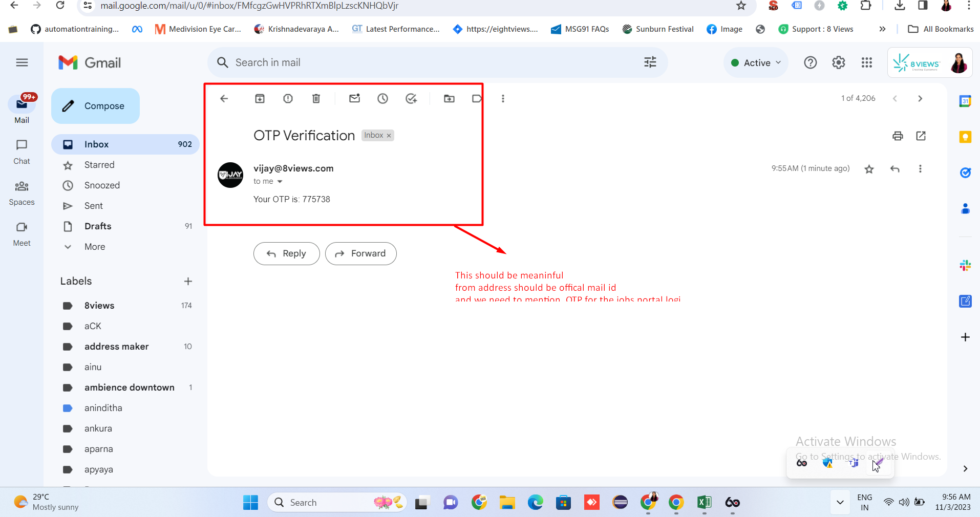Star the email from vijay@8views.com
This screenshot has height=517, width=980.
(869, 169)
